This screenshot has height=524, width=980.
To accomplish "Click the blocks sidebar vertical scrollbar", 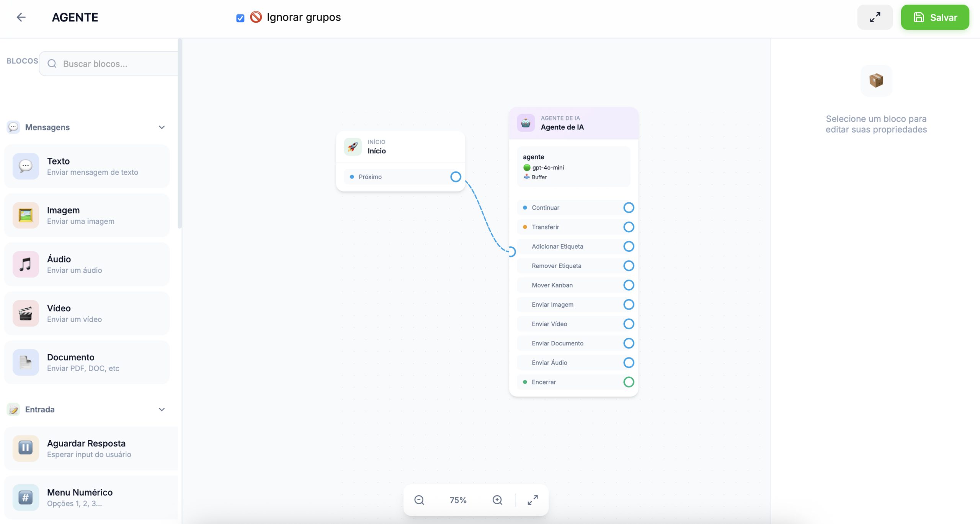I will (x=180, y=134).
